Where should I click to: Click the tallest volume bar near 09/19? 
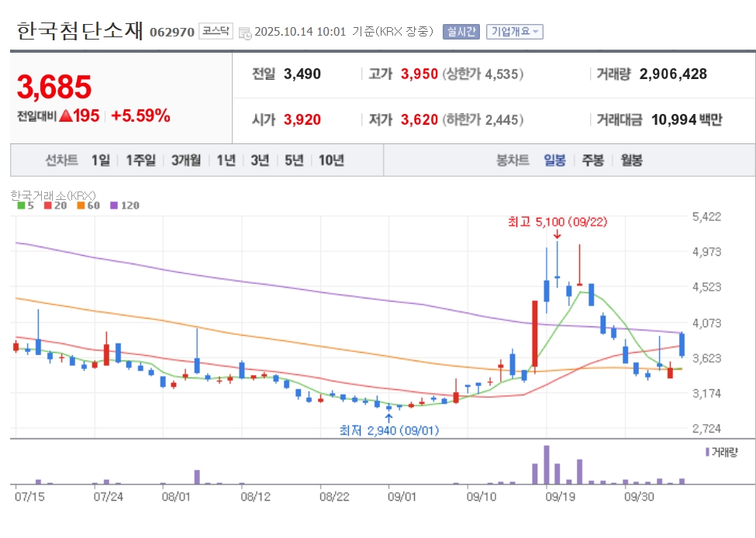click(x=547, y=464)
